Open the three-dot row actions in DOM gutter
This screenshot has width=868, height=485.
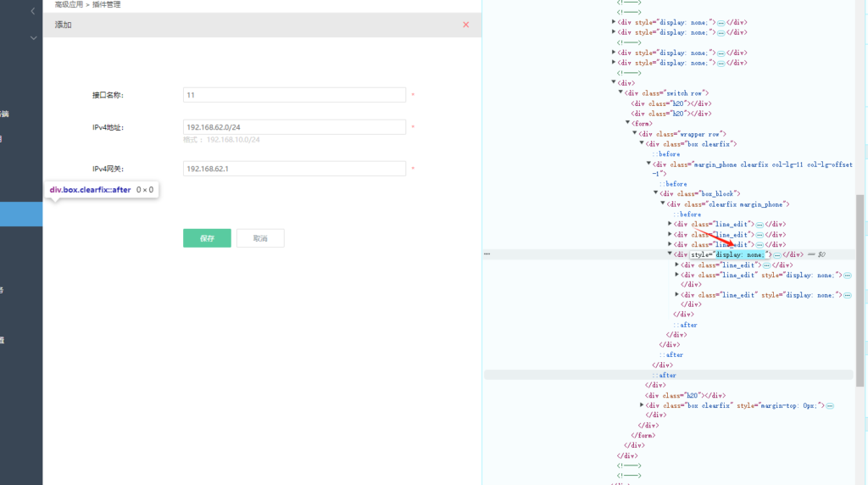coord(487,254)
